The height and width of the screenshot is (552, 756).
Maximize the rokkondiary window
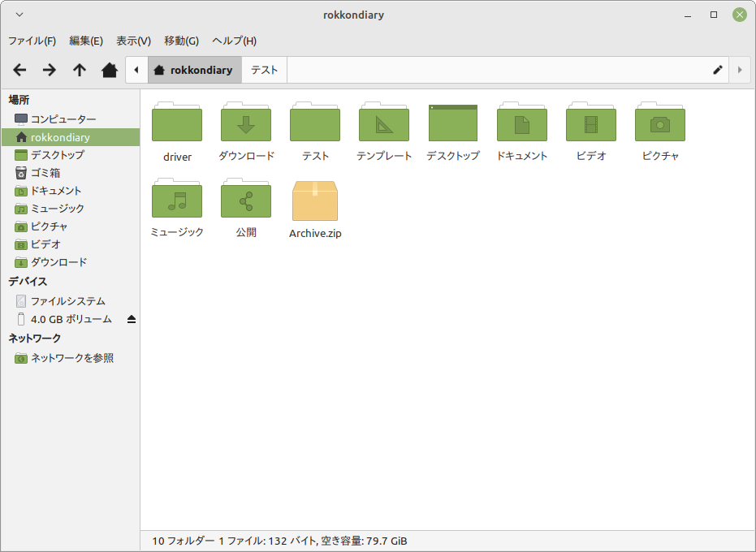714,15
